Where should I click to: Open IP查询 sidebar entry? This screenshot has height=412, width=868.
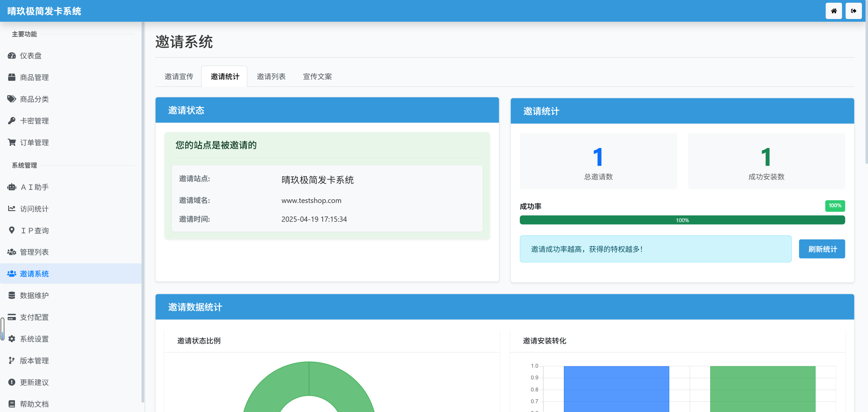coord(71,230)
